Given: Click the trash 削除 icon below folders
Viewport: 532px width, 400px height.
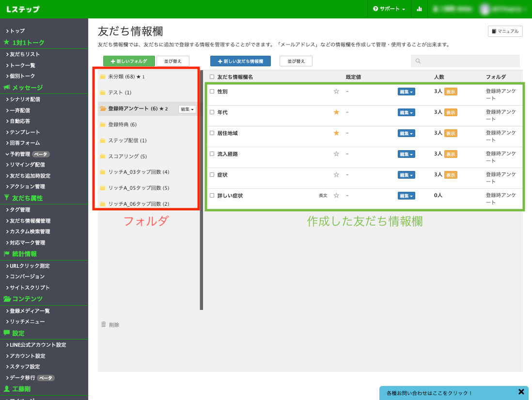Looking at the screenshot, I should [104, 324].
